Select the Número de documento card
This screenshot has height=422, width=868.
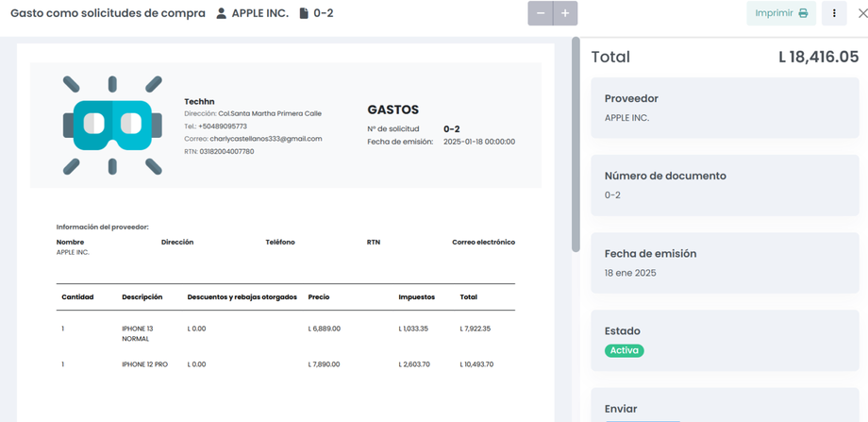coord(726,185)
